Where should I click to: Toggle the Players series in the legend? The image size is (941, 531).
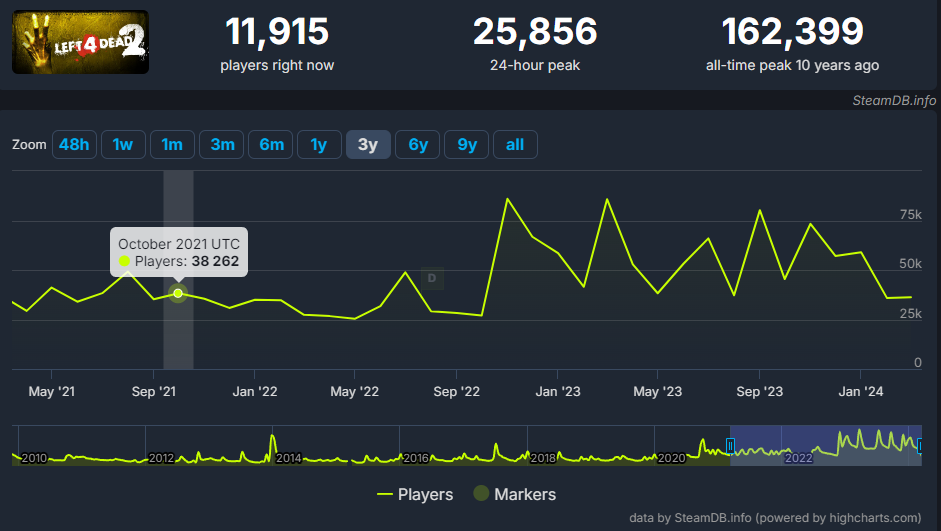[415, 494]
